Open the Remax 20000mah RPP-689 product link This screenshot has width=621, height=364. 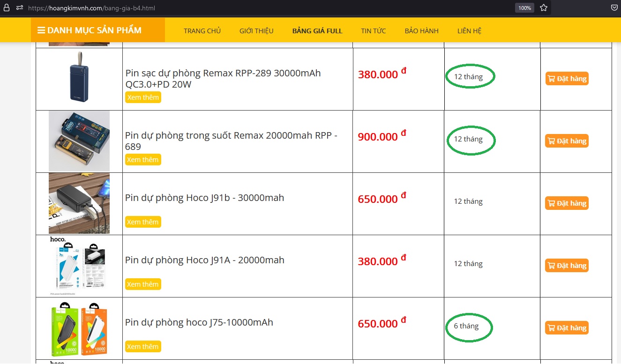pos(231,141)
